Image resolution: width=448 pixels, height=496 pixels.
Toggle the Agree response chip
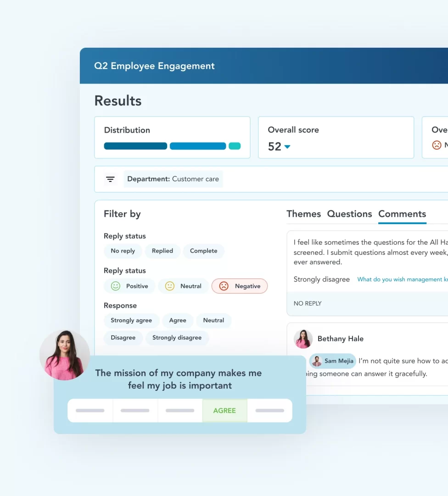[178, 321]
